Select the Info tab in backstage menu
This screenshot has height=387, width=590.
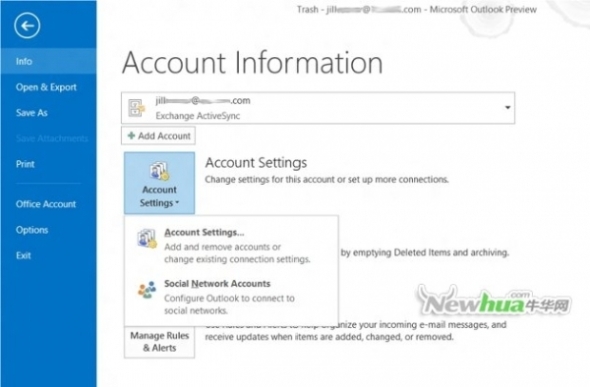pyautogui.click(x=48, y=61)
